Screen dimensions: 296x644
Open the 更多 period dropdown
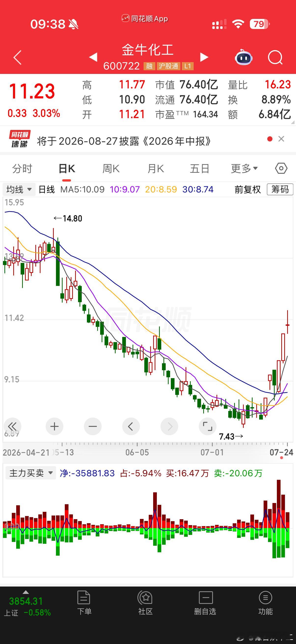[x=244, y=169]
